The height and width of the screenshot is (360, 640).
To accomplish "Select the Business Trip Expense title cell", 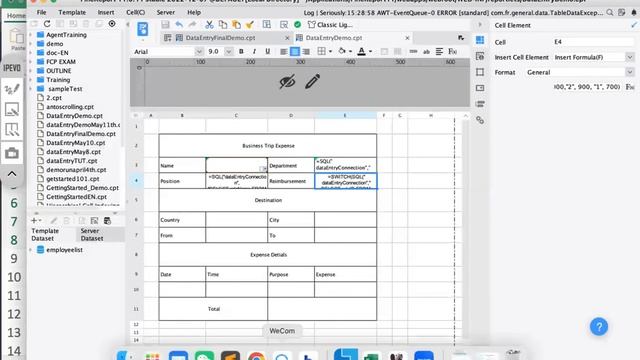I will click(x=268, y=145).
